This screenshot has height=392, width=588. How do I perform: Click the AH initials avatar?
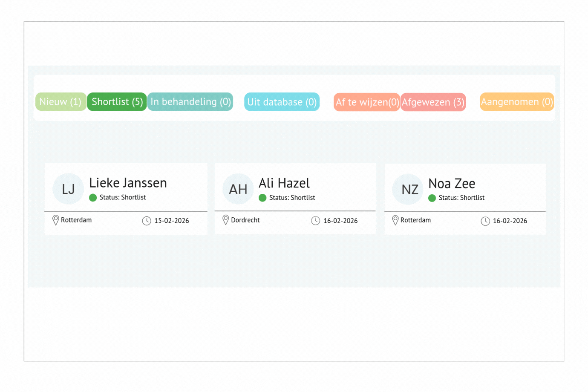click(x=238, y=189)
